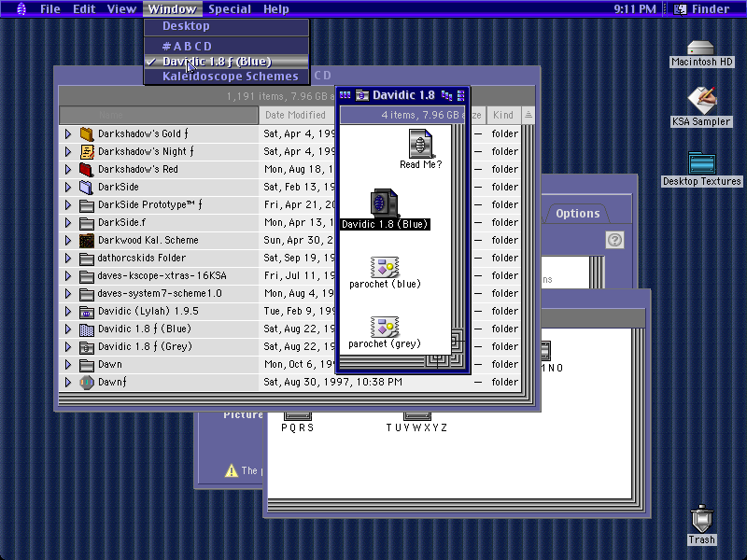Click the Davidic 1.8 ƒ (Grey) list icon

point(86,346)
